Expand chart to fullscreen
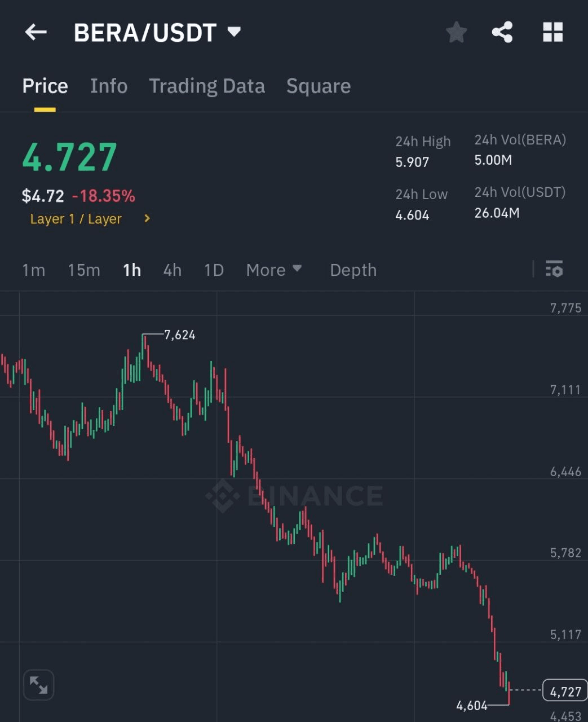Image resolution: width=588 pixels, height=722 pixels. tap(38, 685)
